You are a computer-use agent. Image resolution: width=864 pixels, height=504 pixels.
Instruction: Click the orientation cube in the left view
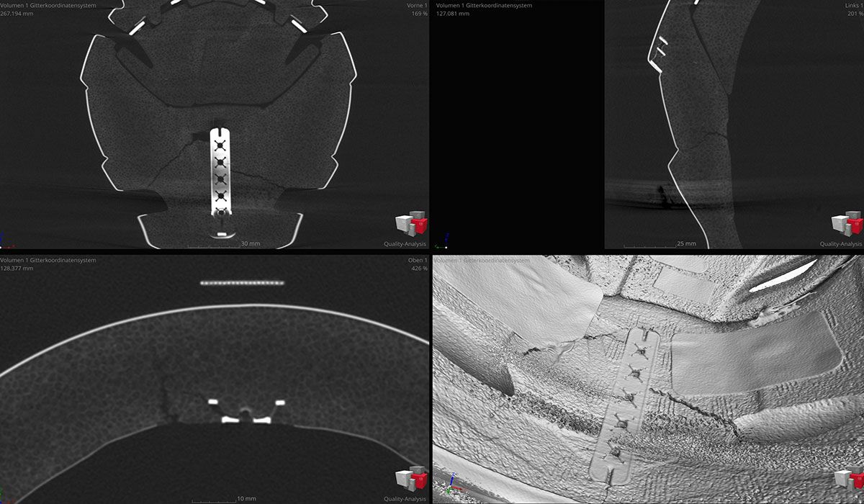click(847, 225)
